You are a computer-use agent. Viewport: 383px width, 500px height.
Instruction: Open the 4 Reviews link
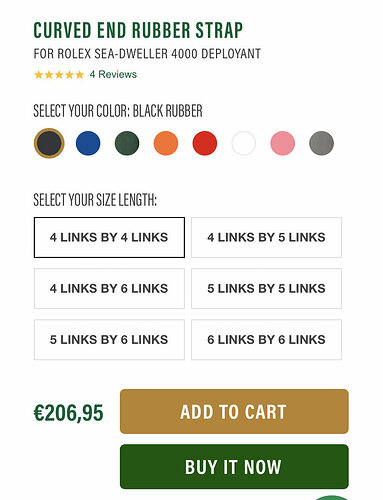113,74
